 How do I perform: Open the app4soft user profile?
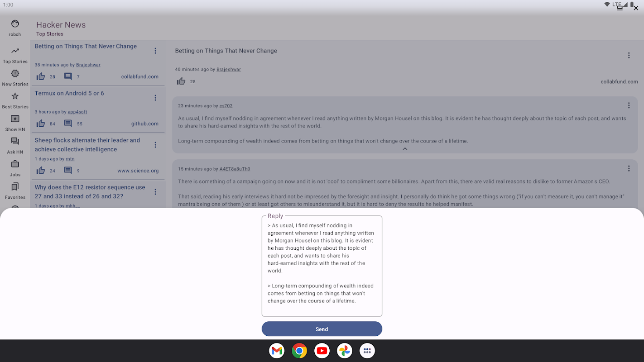[77, 112]
